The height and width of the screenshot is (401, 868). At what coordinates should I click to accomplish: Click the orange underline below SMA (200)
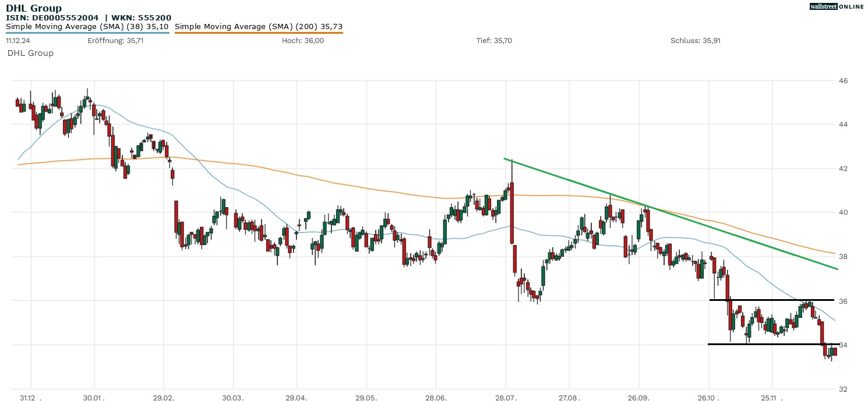click(x=259, y=33)
